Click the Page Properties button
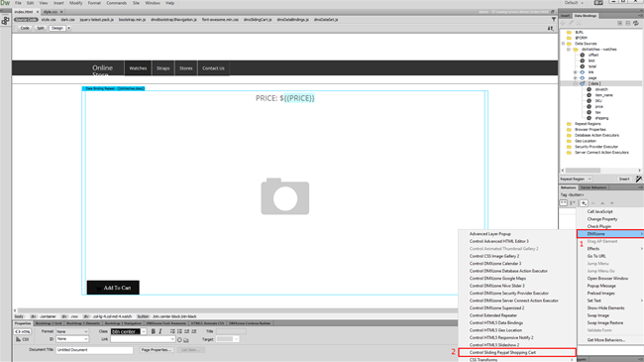Image resolution: width=644 pixels, height=362 pixels. 157,350
